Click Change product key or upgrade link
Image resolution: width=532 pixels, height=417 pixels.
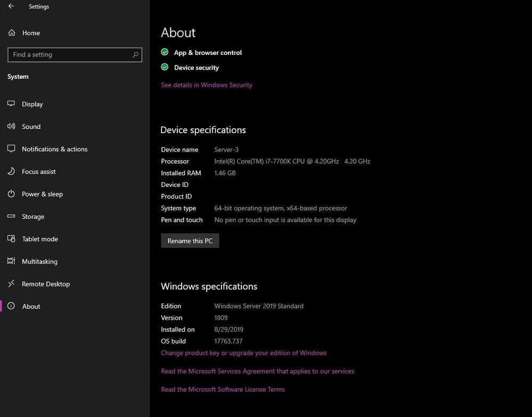243,353
